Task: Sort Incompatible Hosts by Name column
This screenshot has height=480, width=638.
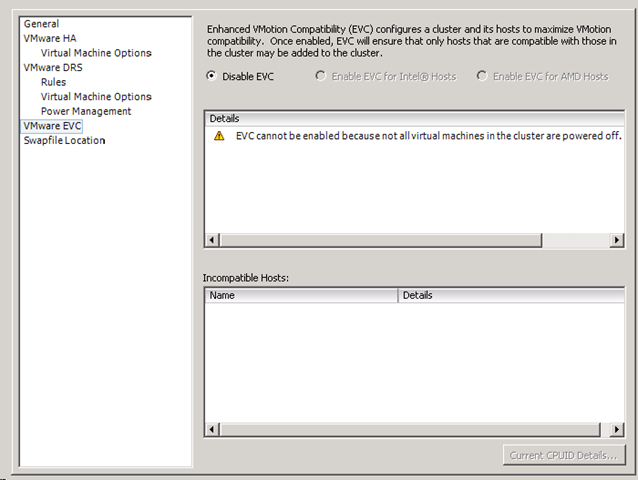Action: tap(301, 295)
